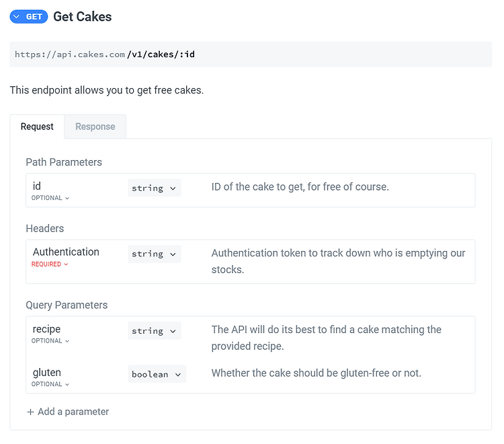
Task: Open Authentication string type dropdown
Action: click(x=155, y=254)
